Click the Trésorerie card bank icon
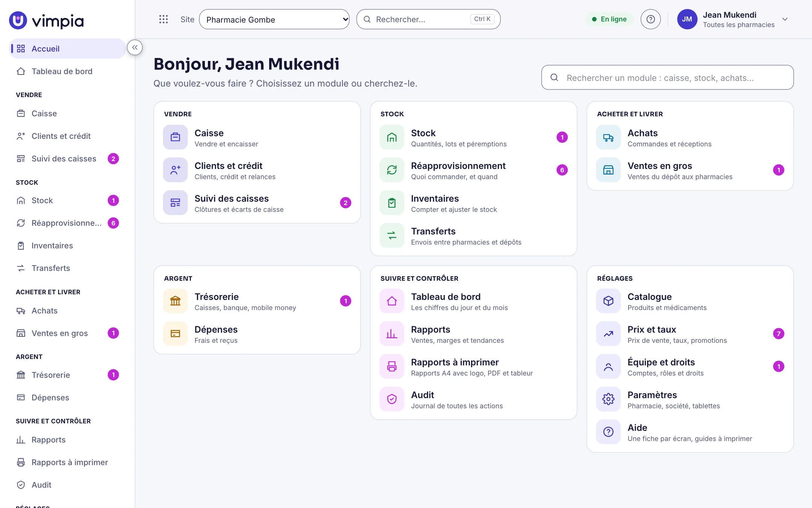Screen dimensions: 812x508 tap(175, 301)
